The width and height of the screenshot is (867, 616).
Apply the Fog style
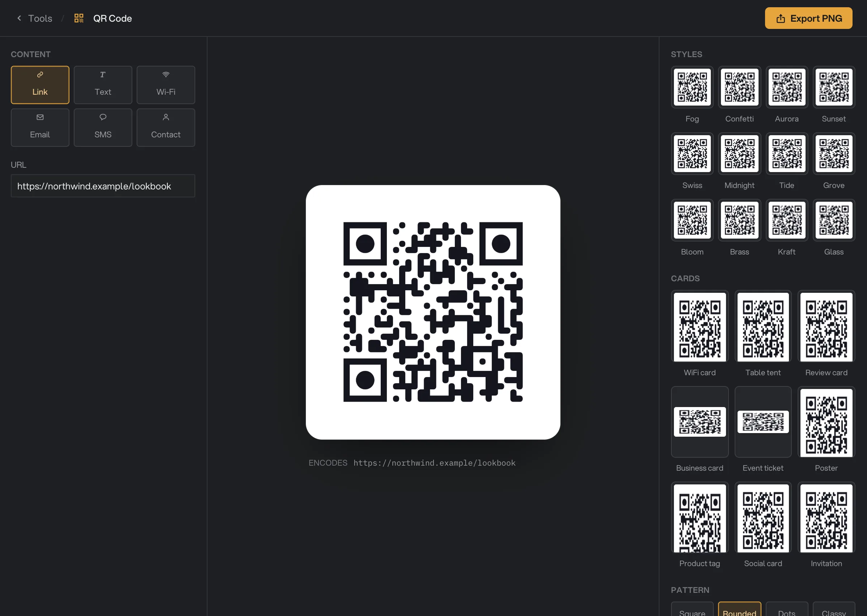tap(692, 87)
